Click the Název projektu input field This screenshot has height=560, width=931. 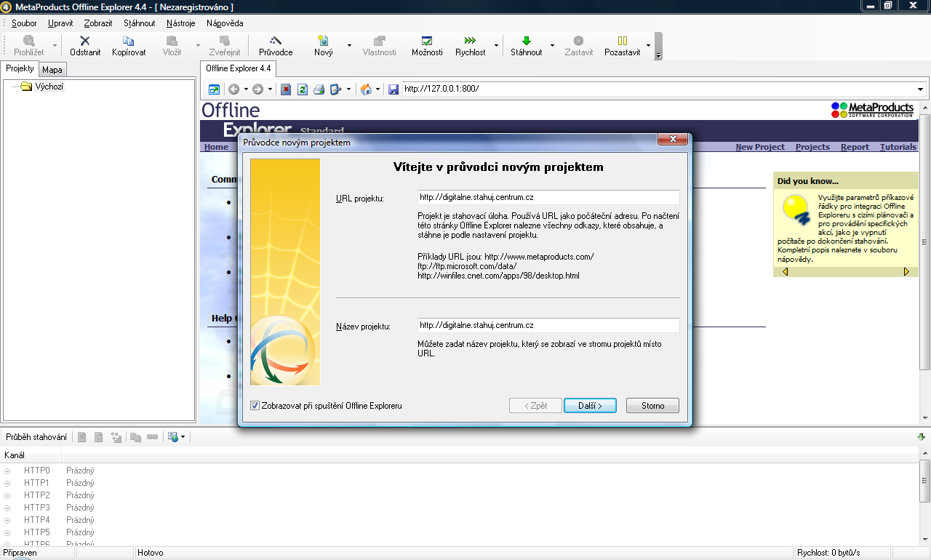548,325
